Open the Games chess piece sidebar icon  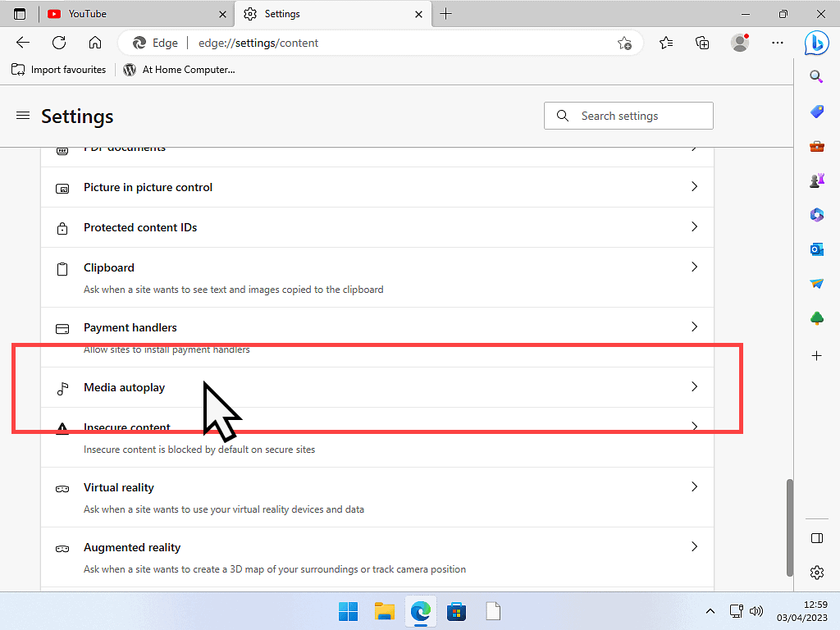click(x=816, y=180)
